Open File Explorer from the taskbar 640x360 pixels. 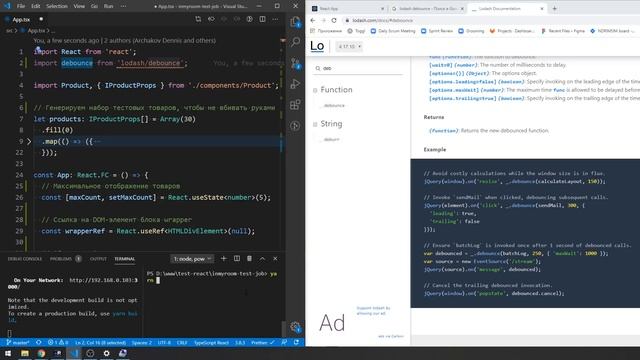coord(24,353)
